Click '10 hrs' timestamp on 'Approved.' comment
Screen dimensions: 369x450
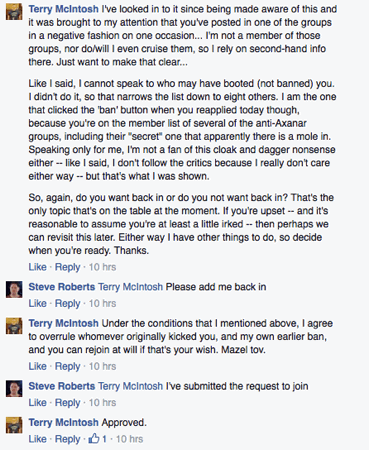129,439
